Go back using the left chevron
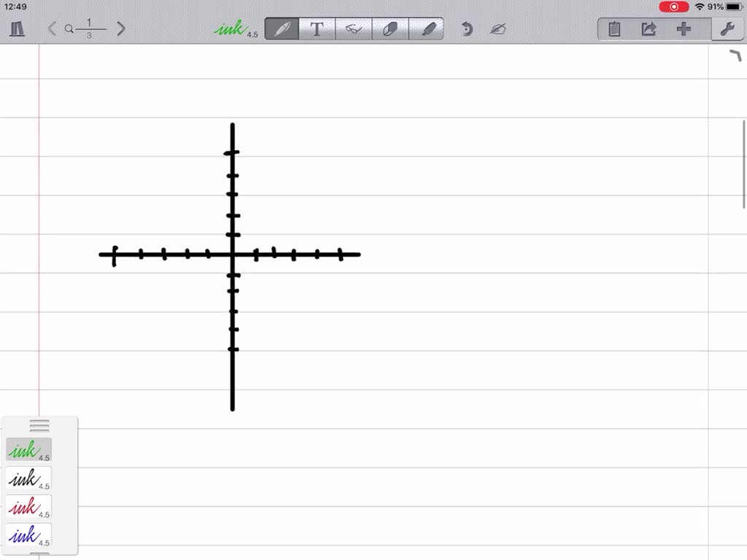The height and width of the screenshot is (560, 747). coord(52,28)
